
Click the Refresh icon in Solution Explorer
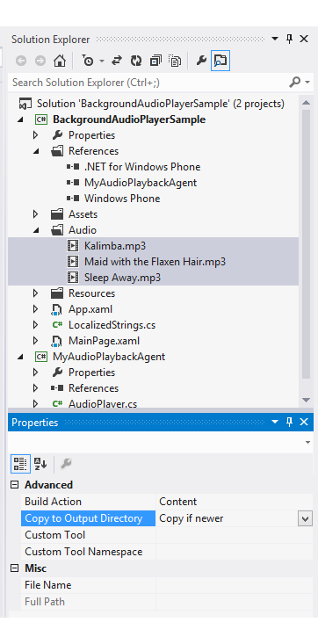(x=135, y=62)
